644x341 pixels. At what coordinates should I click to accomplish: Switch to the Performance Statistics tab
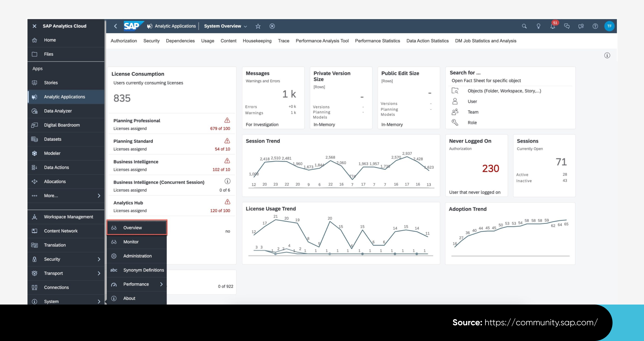click(x=377, y=41)
